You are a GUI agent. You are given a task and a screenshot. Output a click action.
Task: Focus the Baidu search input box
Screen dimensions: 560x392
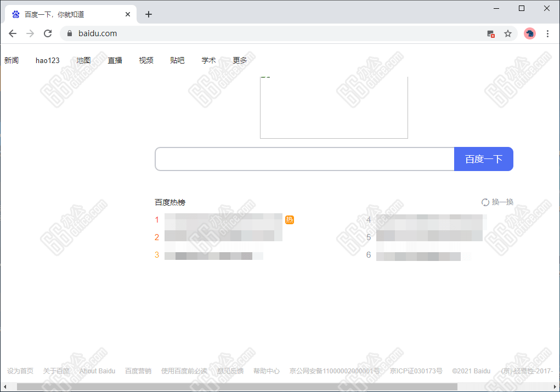304,159
